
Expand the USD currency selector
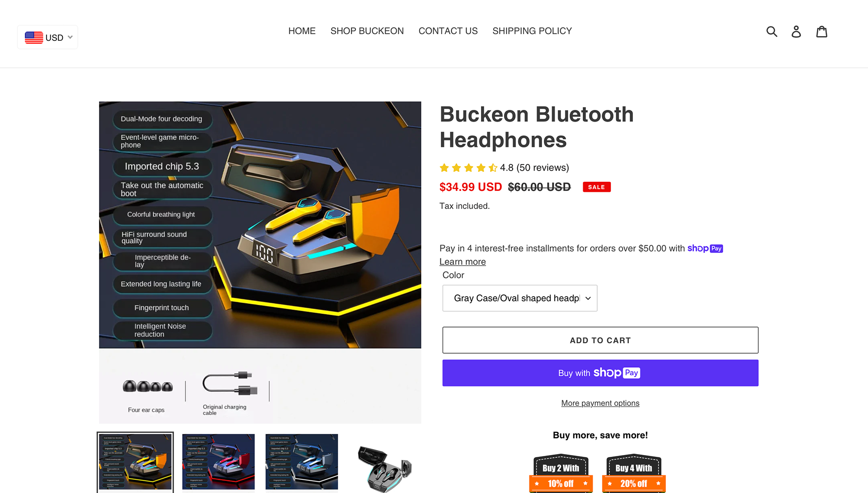pos(47,37)
